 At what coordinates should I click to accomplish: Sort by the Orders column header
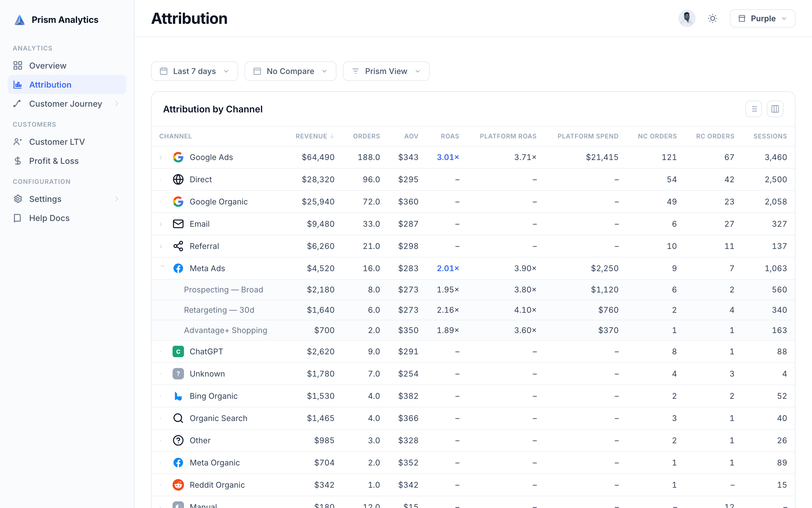click(x=366, y=136)
